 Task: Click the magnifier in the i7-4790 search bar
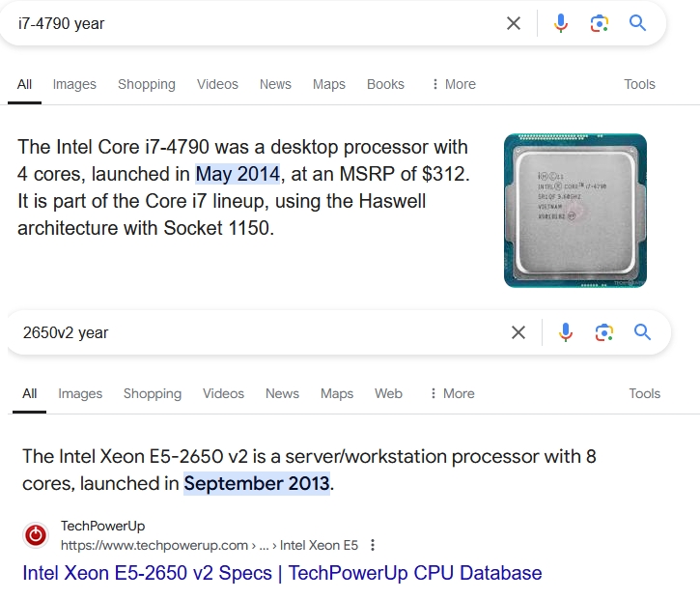click(x=637, y=23)
